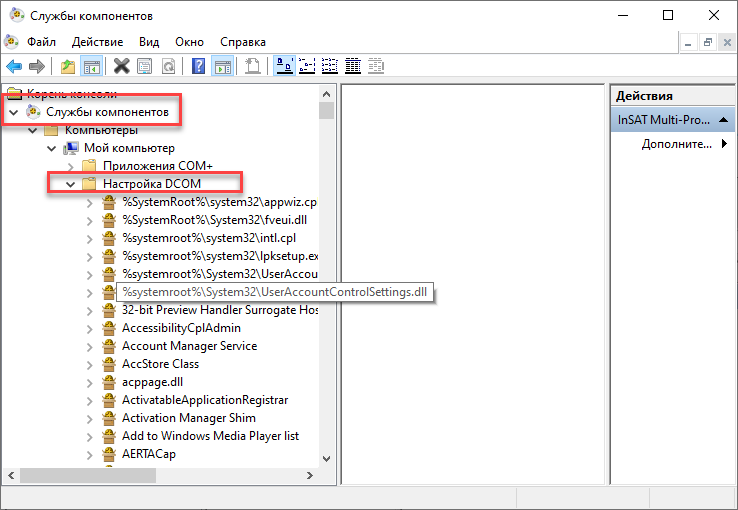Open the Справка menu

243,42
